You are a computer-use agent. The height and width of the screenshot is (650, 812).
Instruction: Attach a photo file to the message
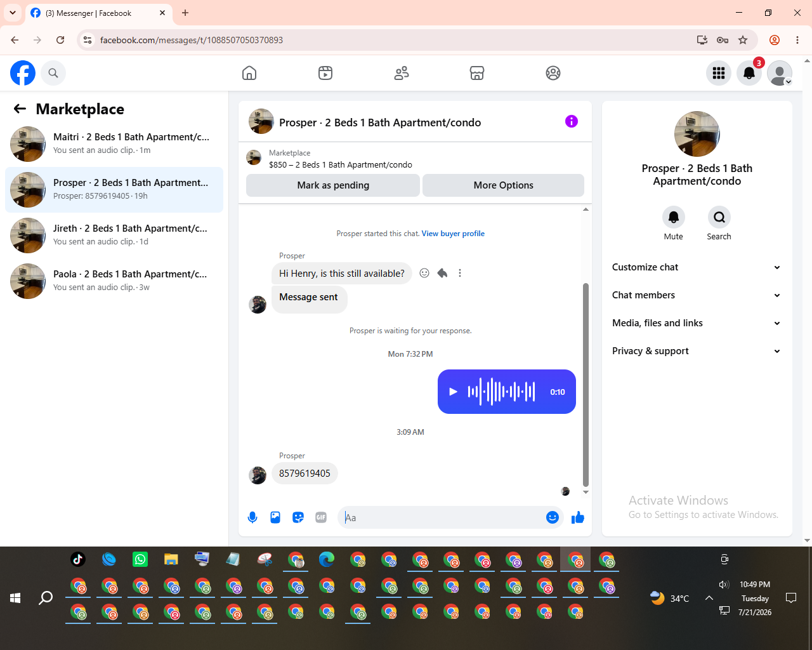(275, 517)
